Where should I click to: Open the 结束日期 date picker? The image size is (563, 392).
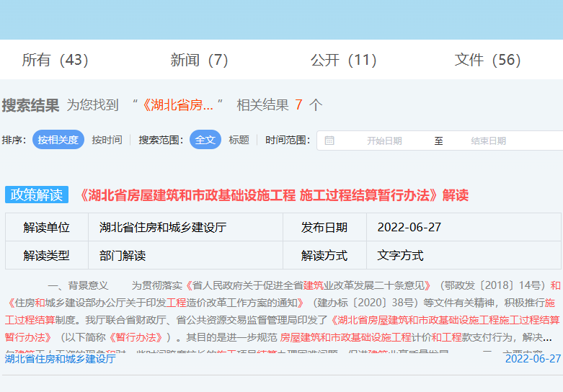[x=488, y=141]
